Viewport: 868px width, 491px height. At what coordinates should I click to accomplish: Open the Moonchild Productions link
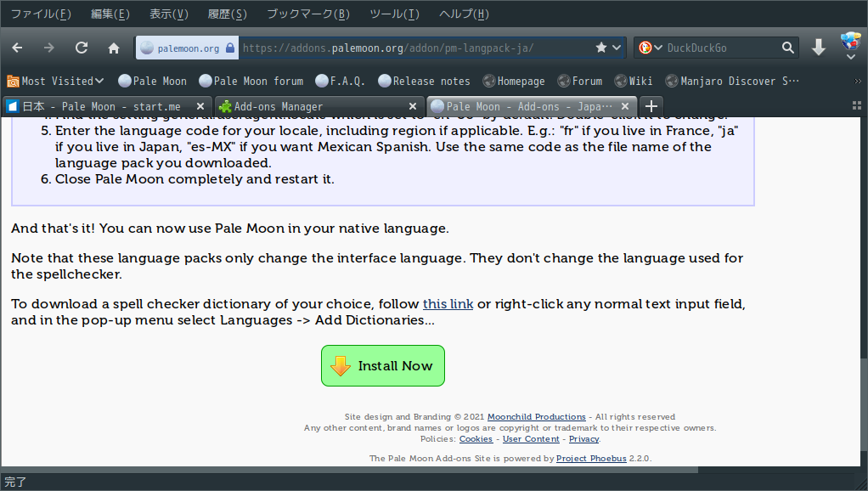pyautogui.click(x=537, y=417)
